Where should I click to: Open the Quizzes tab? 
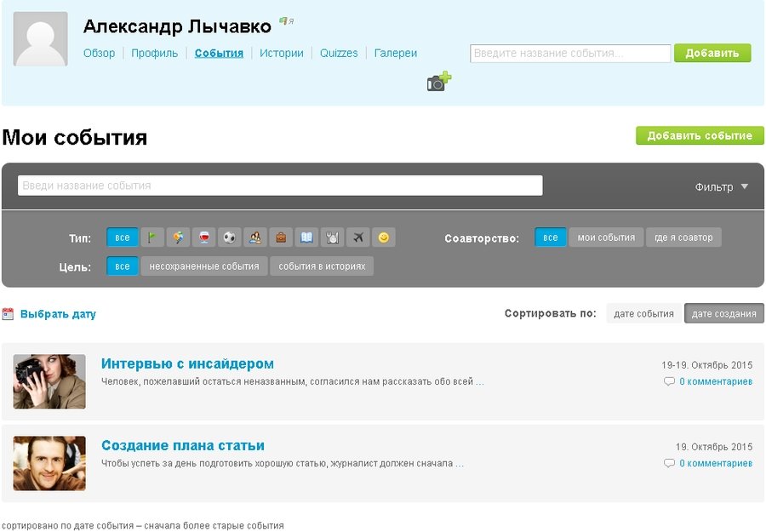pos(339,53)
